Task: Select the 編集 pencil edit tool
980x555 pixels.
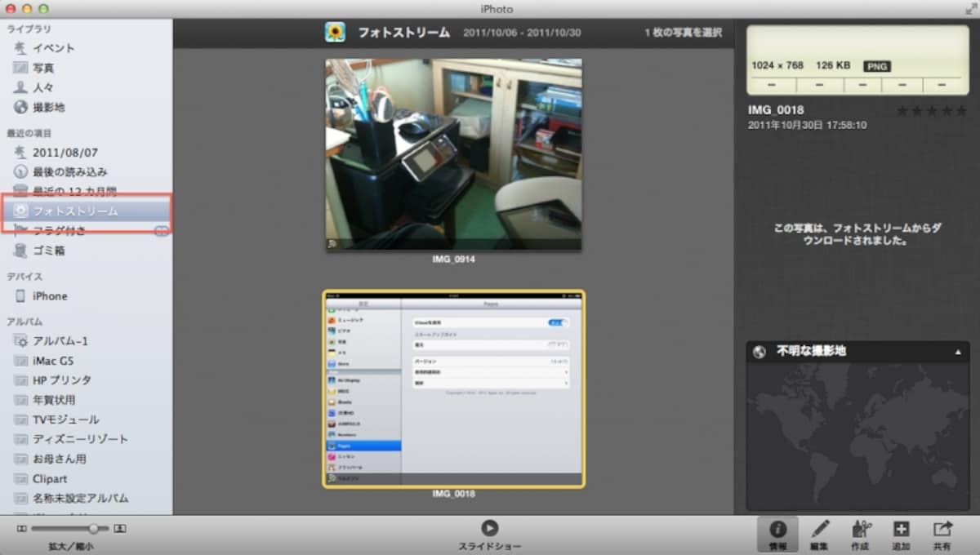Action: click(x=819, y=535)
